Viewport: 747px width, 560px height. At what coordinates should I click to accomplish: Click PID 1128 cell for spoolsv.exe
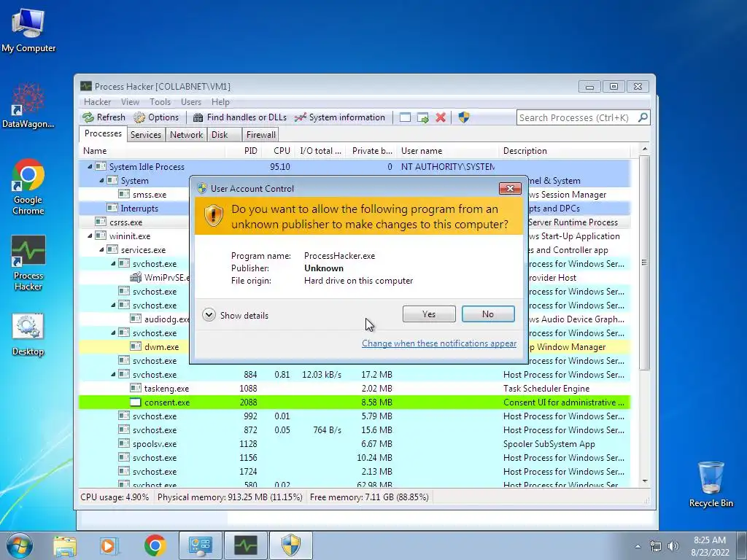click(248, 444)
